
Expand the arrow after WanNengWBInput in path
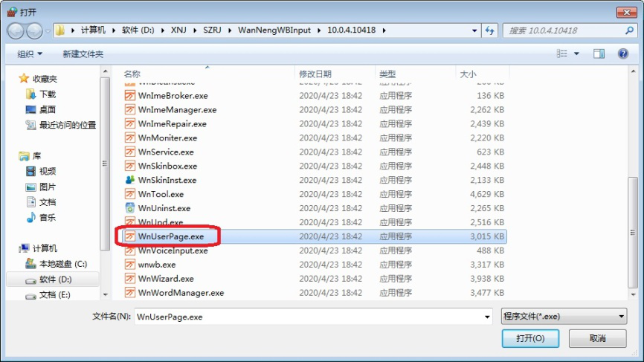319,30
